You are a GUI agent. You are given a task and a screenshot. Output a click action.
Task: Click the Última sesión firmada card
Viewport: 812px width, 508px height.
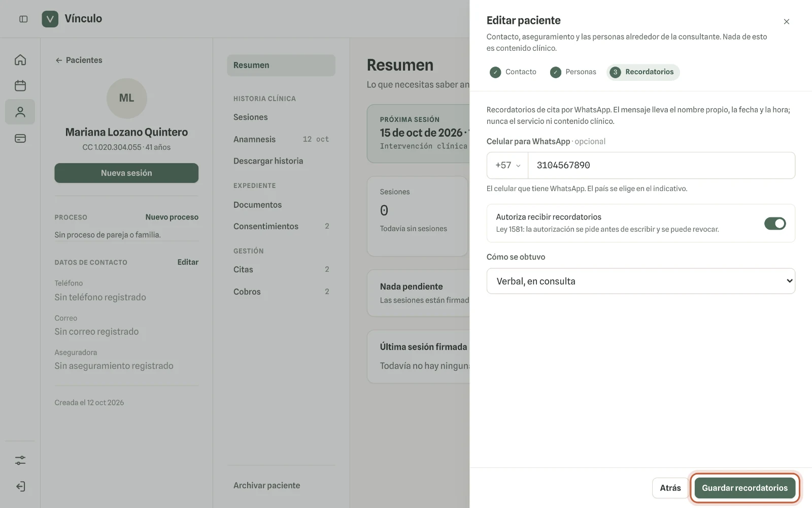click(x=418, y=357)
